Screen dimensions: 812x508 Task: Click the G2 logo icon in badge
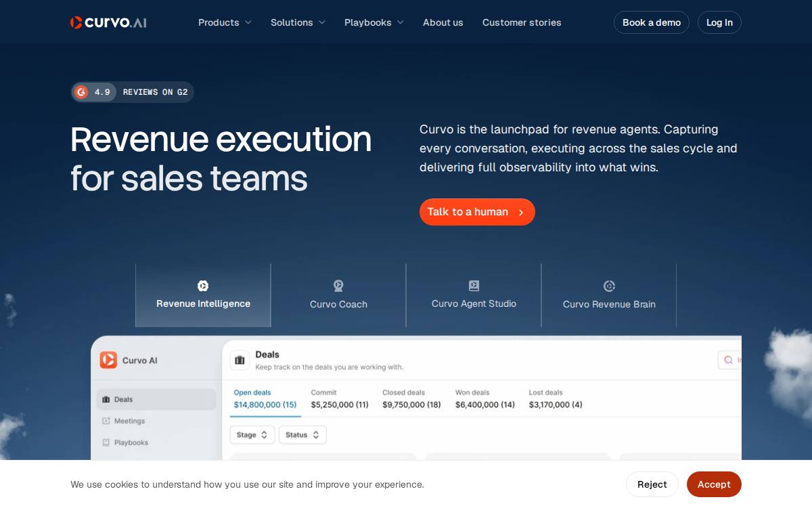click(x=81, y=92)
